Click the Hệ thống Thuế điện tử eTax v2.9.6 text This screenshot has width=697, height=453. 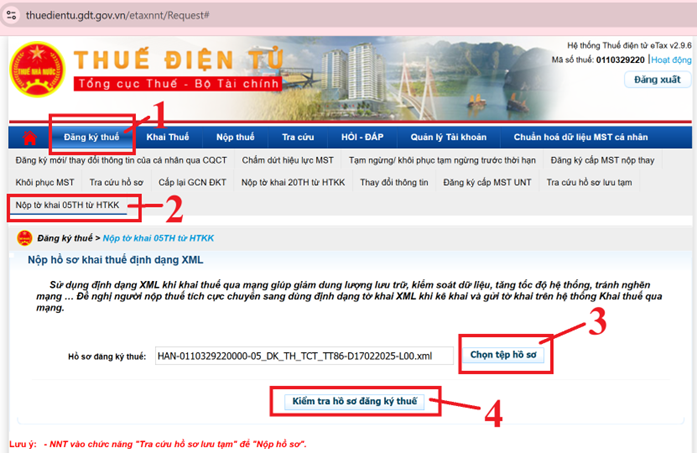[629, 45]
